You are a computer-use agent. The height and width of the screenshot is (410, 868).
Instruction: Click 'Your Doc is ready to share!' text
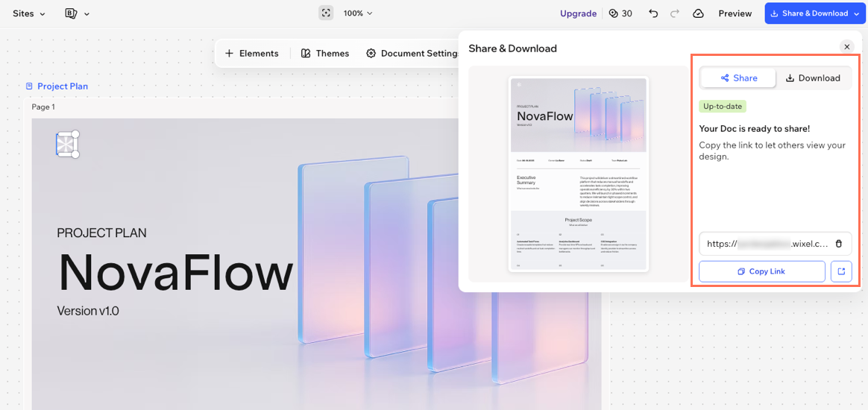(x=755, y=129)
